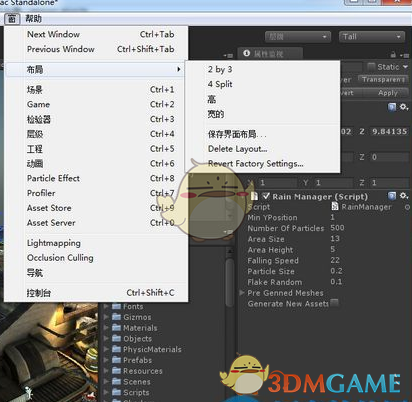Open the 场景 scene window
The width and height of the screenshot is (412, 402).
pyautogui.click(x=97, y=89)
